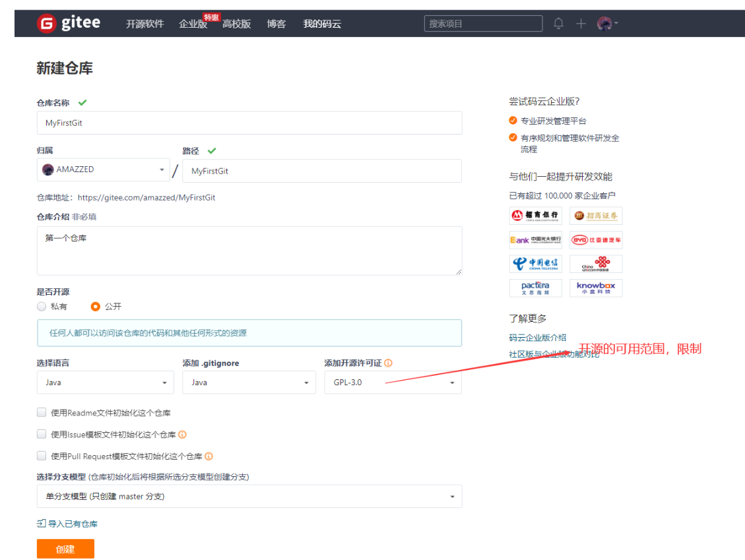Viewport: 745px width, 560px height.
Task: Click the info icon beside Pull Request模板 option
Action: point(209,456)
